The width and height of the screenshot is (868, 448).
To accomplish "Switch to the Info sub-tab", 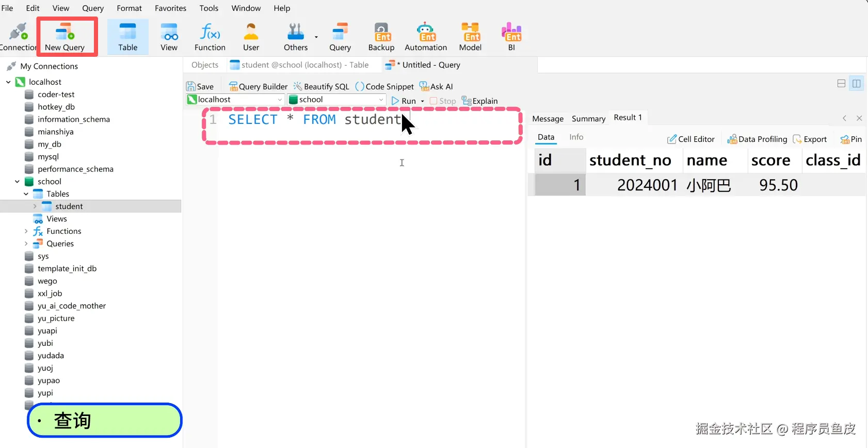I will click(x=576, y=137).
